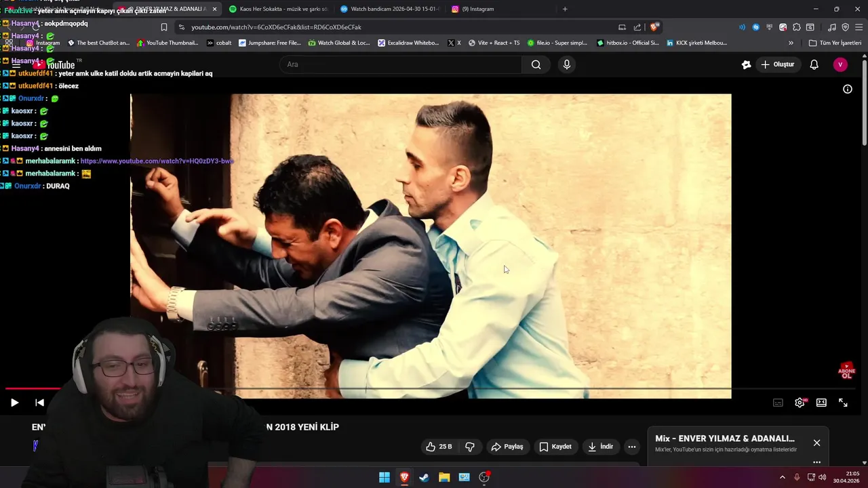Open OBS Studio from the taskbar

pos(484,477)
